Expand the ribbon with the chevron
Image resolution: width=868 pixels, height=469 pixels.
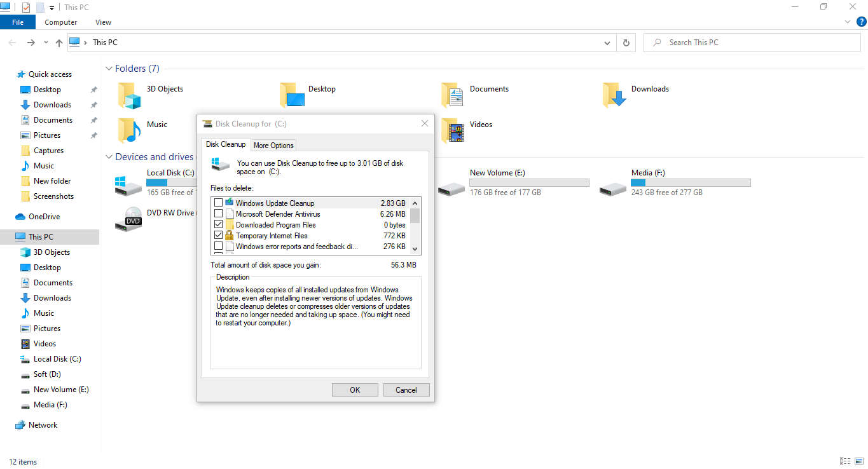pos(848,22)
